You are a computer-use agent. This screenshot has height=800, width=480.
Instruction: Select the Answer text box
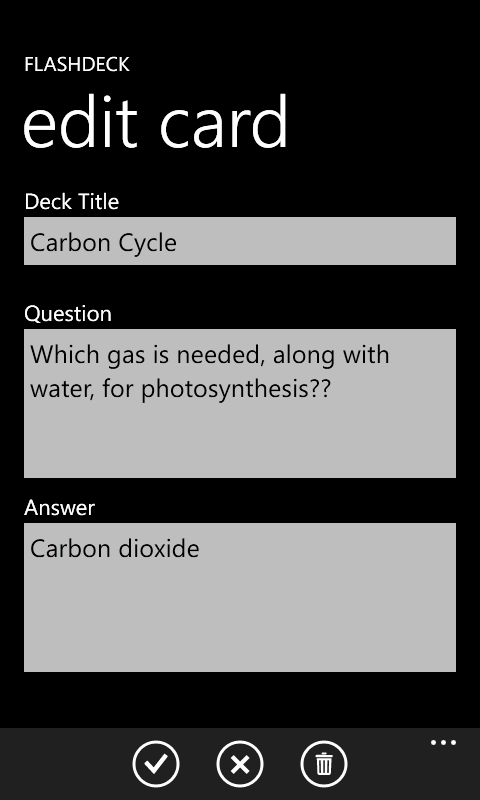point(240,597)
